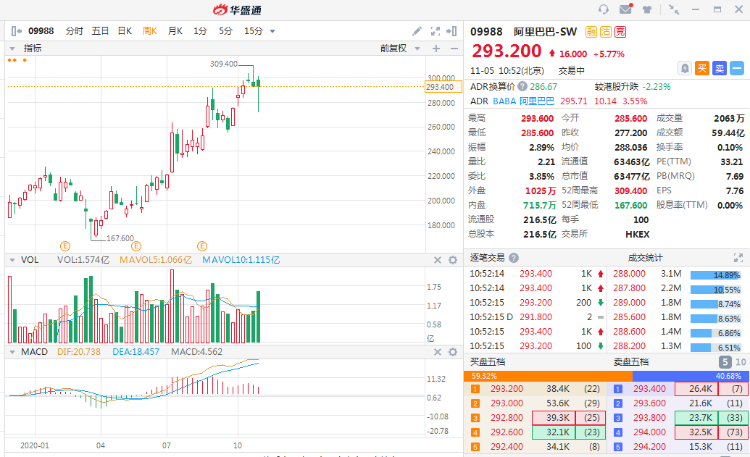Open the mail messages icon

[626, 9]
